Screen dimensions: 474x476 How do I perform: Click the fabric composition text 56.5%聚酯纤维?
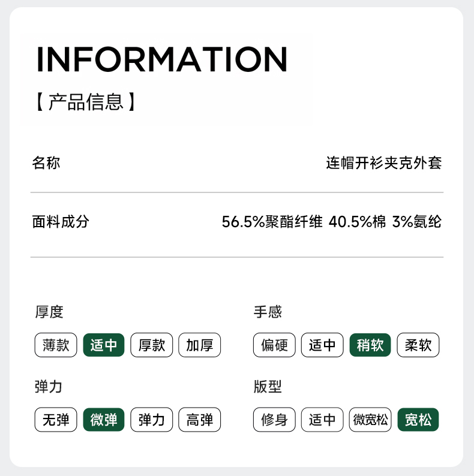[x=272, y=222]
